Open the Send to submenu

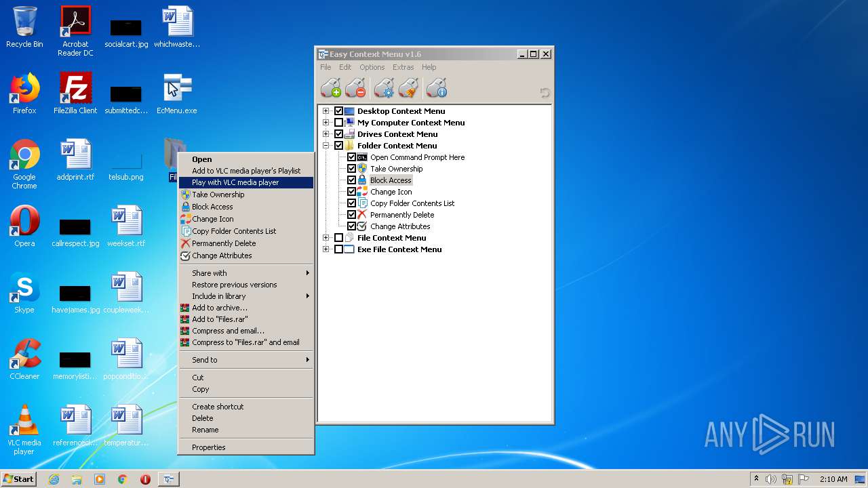(x=245, y=360)
